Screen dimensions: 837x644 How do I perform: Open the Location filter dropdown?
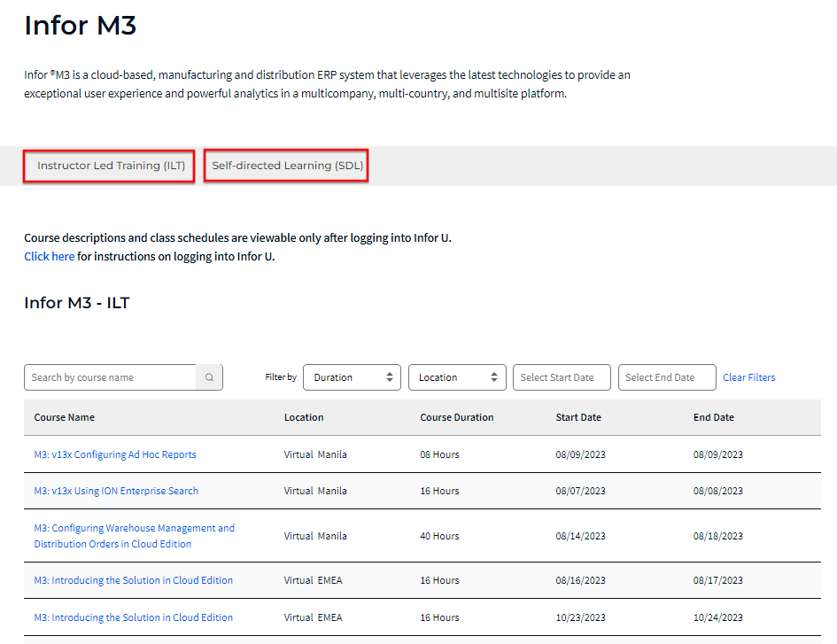[x=457, y=377]
